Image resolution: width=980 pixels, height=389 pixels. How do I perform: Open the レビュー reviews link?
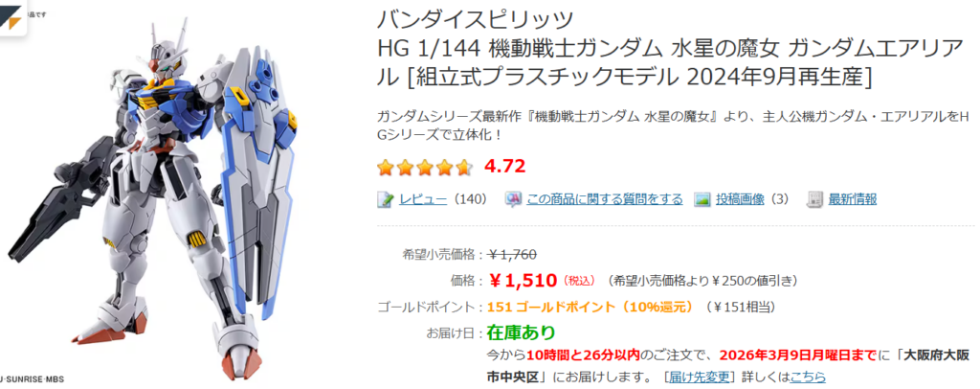[423, 199]
